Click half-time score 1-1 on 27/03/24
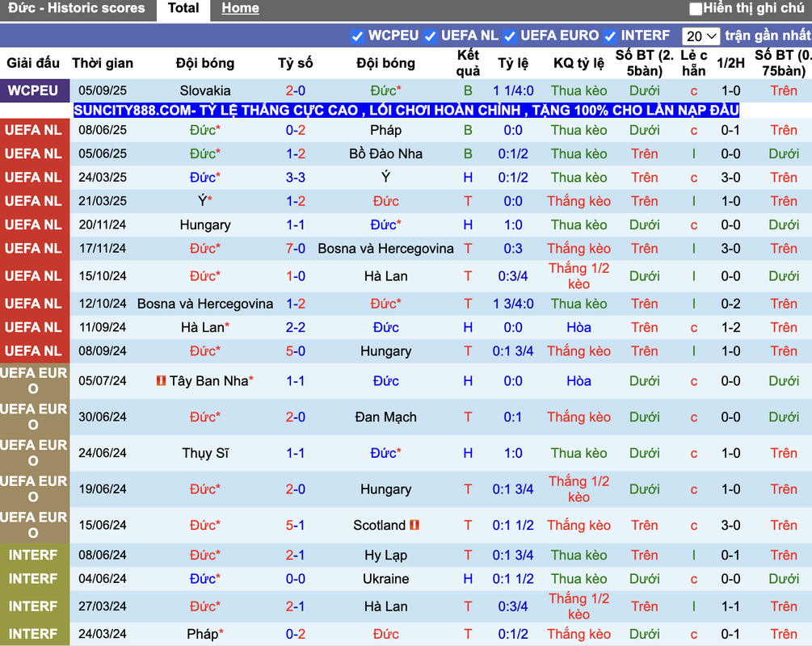This screenshot has height=646, width=812. (730, 606)
